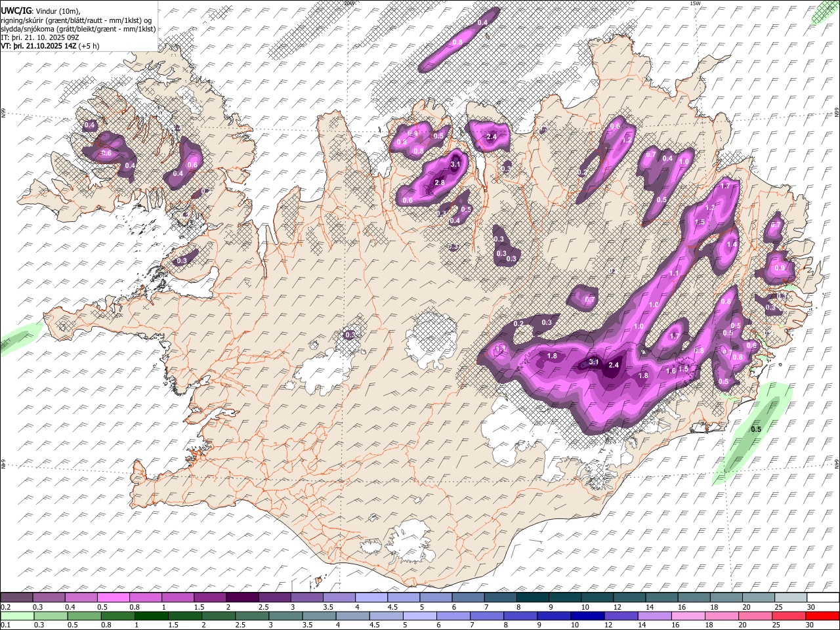Click the lower legend swatch between 9 and 10
The width and height of the screenshot is (840, 630).
tap(554, 616)
